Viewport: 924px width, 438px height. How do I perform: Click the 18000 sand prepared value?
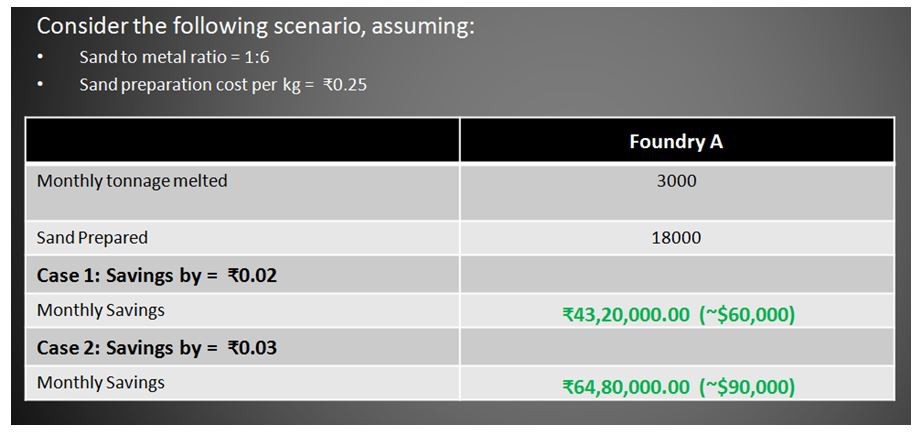coord(676,238)
